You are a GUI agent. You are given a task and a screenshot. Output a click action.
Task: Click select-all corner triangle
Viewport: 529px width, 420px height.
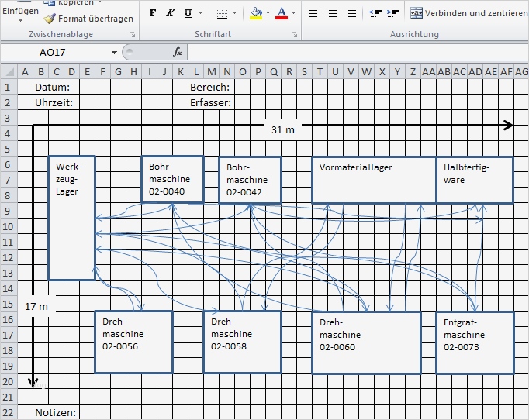coord(9,71)
